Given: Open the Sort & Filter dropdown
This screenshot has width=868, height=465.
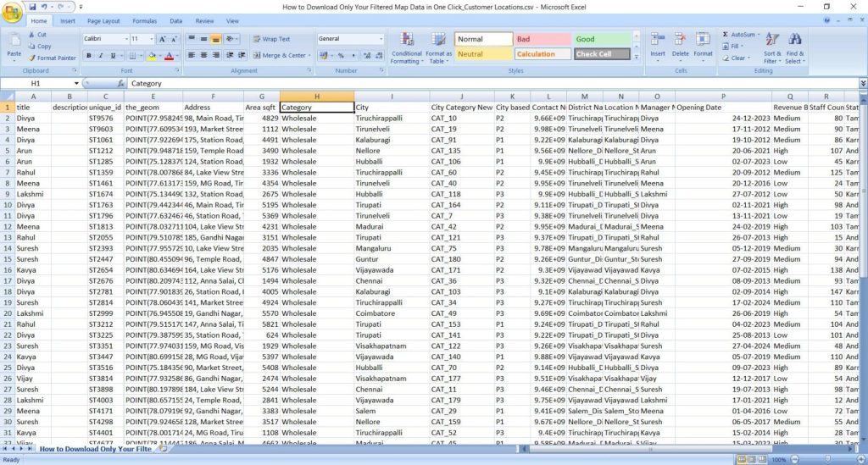Looking at the screenshot, I should click(771, 48).
